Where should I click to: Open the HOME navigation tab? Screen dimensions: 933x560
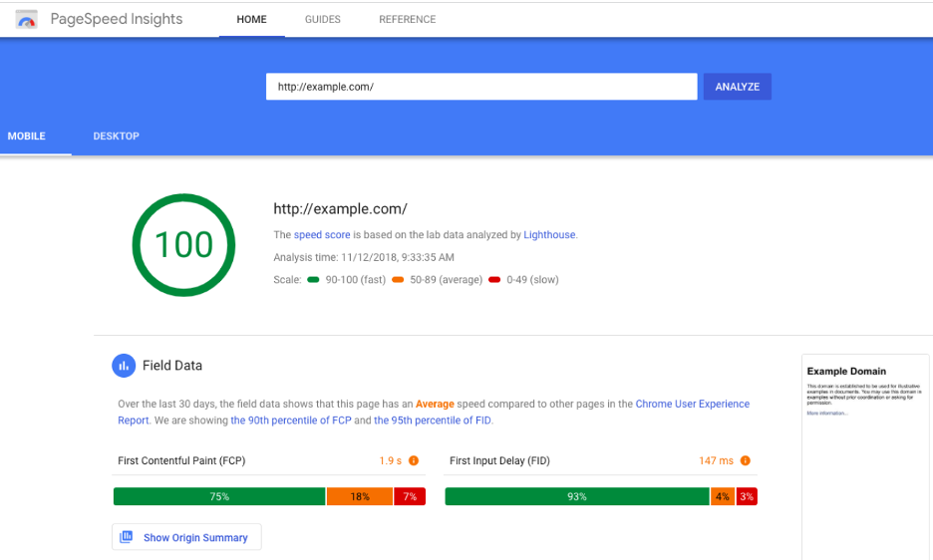pos(251,19)
